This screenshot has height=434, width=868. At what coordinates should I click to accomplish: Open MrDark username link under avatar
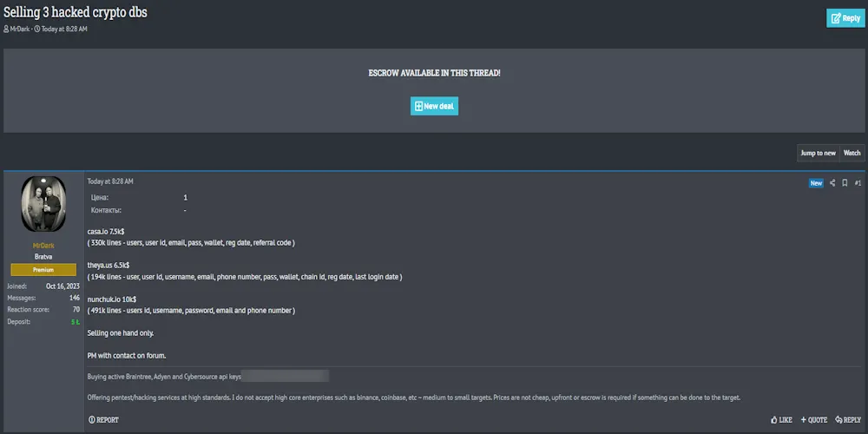pyautogui.click(x=43, y=246)
